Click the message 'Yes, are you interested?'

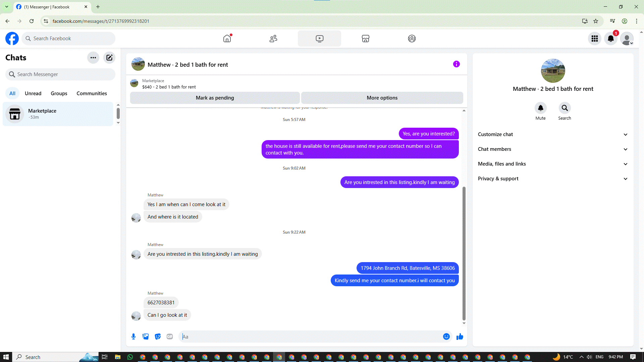[429, 134]
